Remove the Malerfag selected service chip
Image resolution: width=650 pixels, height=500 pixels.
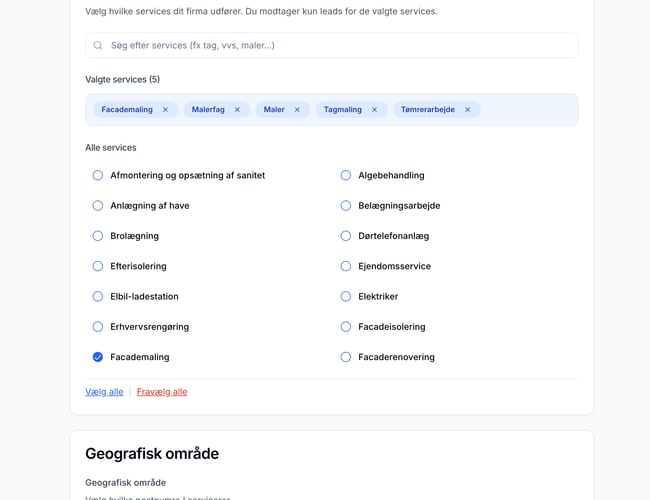pyautogui.click(x=237, y=110)
